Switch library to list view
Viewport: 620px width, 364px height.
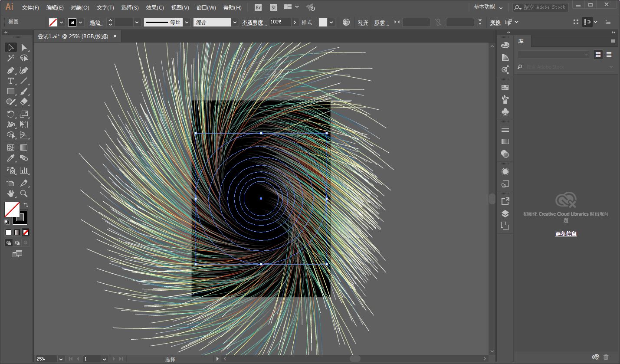point(609,54)
